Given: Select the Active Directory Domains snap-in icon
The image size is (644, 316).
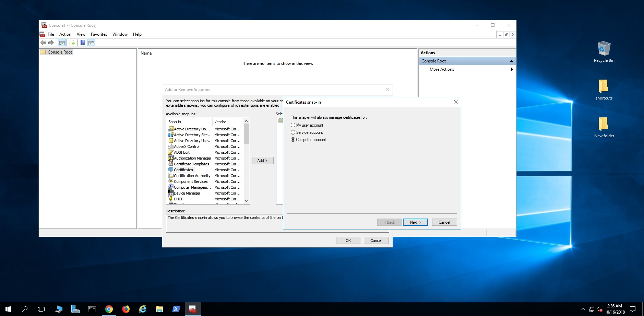Looking at the screenshot, I should coord(171,129).
